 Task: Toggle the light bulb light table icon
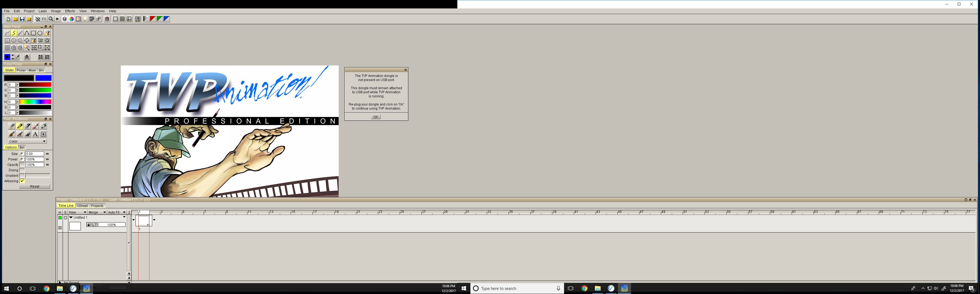(x=85, y=19)
